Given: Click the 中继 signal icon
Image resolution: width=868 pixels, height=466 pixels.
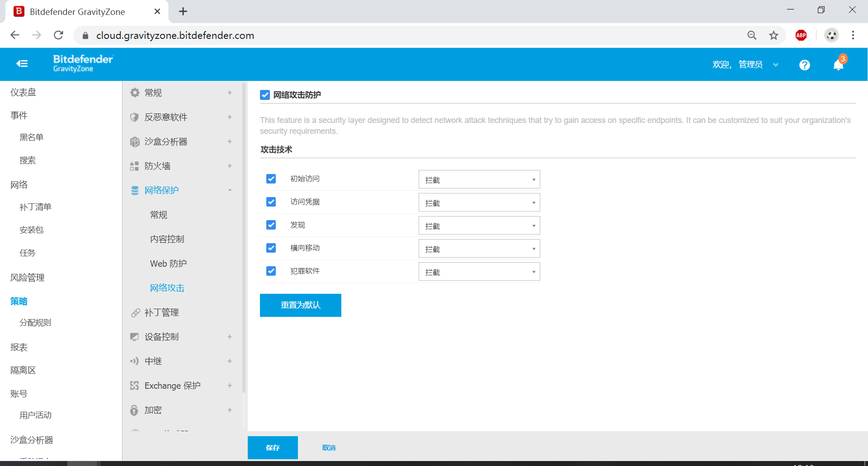Looking at the screenshot, I should pos(135,361).
